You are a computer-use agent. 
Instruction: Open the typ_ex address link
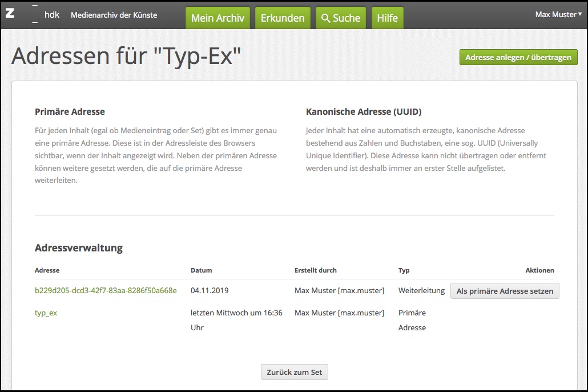click(x=46, y=313)
